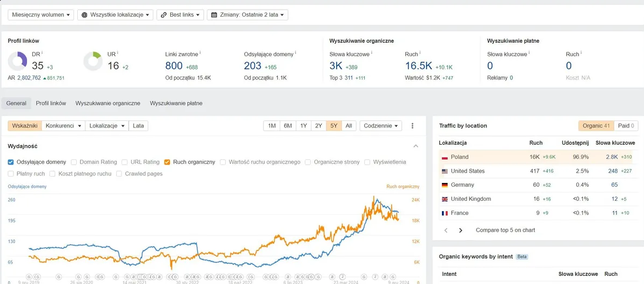
Task: Click Compare top 5 on chart
Action: [x=505, y=230]
